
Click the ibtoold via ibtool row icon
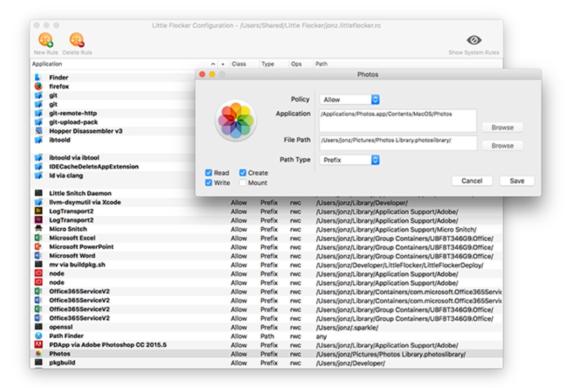38,158
